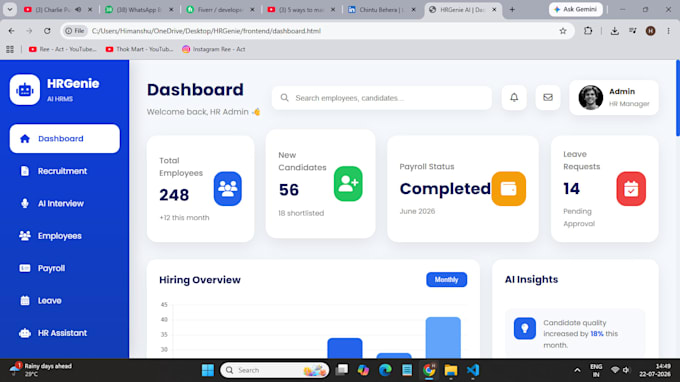Switch to the Charlie Puth YouTube tab
Viewport: 680px width, 382px height.
(59, 10)
